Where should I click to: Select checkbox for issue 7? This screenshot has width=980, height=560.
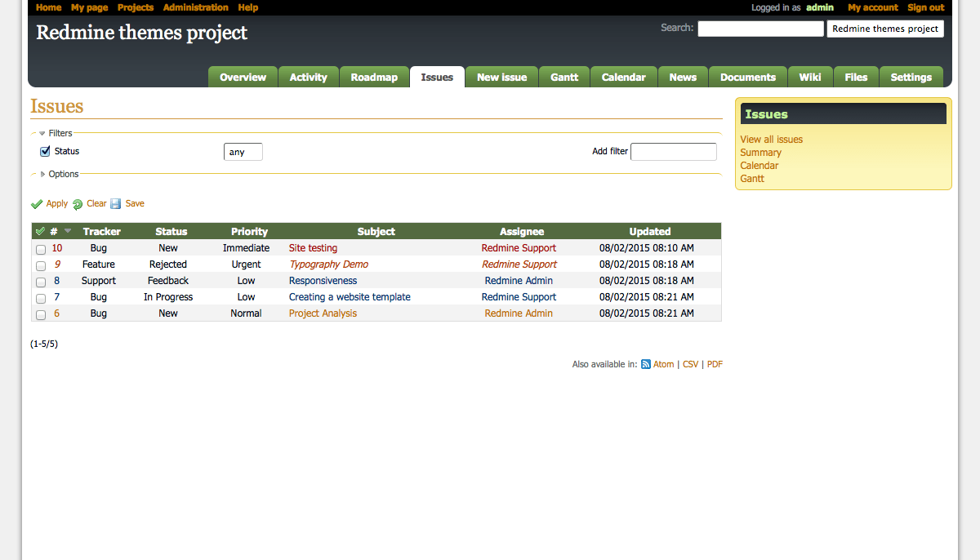pos(41,298)
